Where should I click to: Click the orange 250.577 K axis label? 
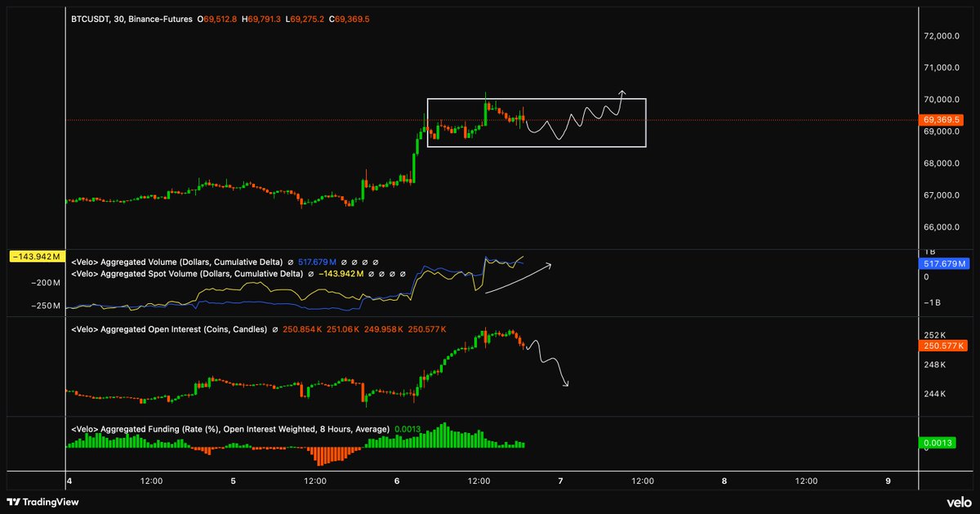[x=943, y=346]
